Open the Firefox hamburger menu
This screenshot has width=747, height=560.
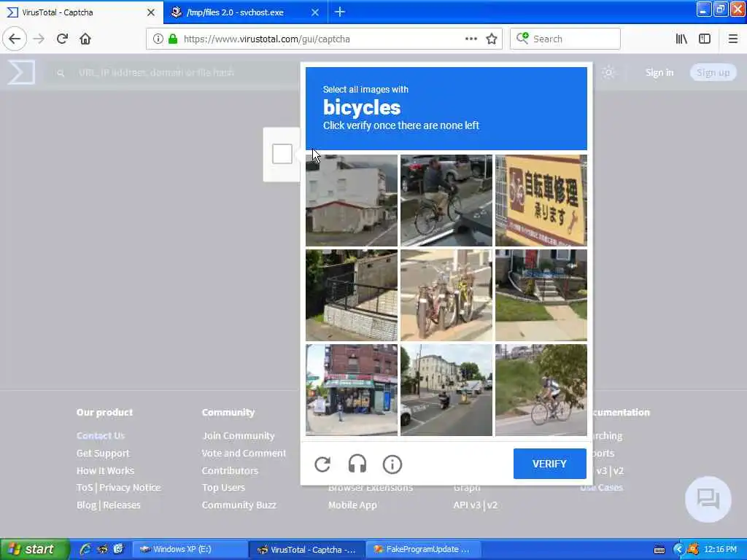[x=733, y=39]
